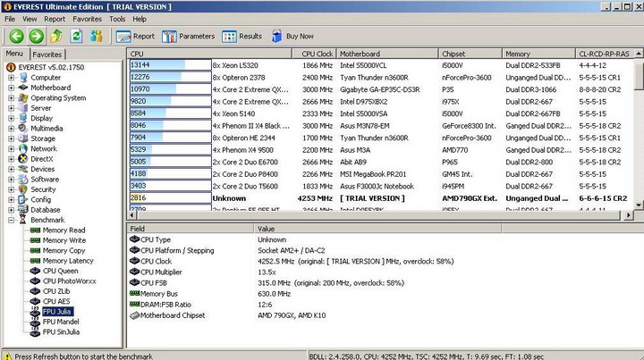Click the Refresh toolbar icon
The height and width of the screenshot is (360, 644).
pos(76,37)
